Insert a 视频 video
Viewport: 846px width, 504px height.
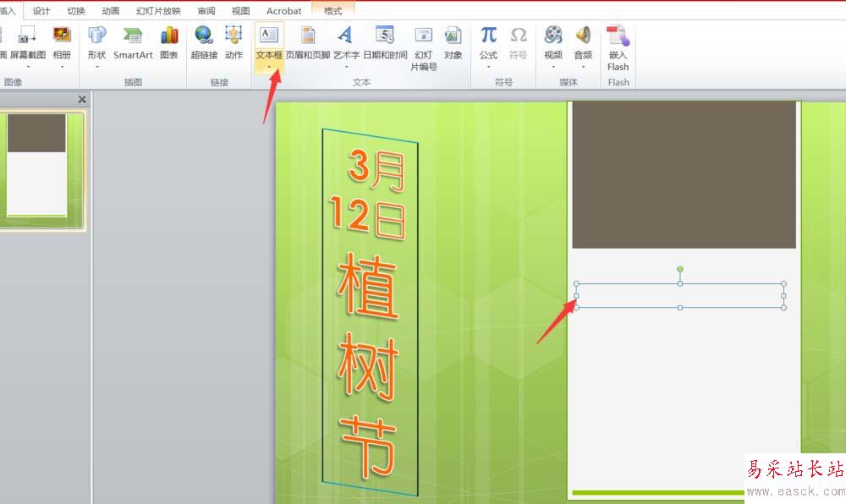[x=553, y=41]
